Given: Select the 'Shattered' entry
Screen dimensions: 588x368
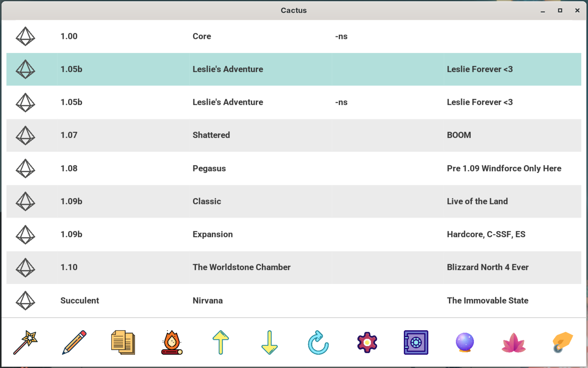Looking at the screenshot, I should (211, 135).
